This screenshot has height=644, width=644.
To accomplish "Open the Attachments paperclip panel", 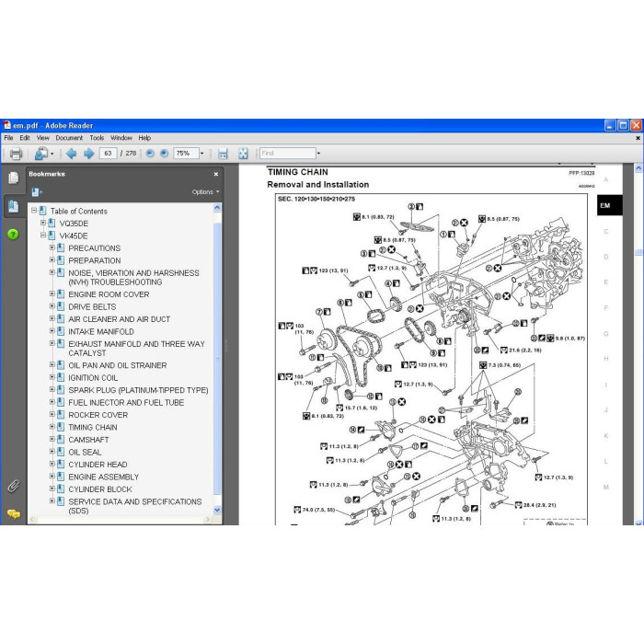I will pyautogui.click(x=13, y=486).
